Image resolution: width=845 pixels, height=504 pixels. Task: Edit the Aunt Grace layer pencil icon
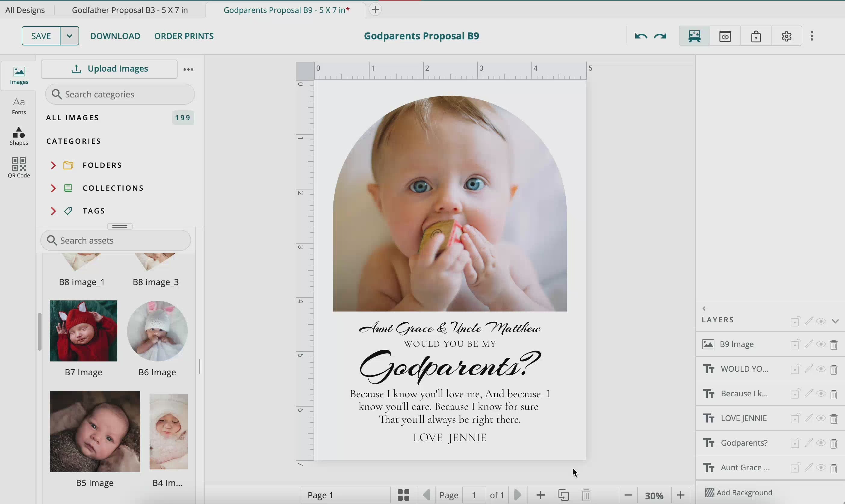click(x=809, y=467)
